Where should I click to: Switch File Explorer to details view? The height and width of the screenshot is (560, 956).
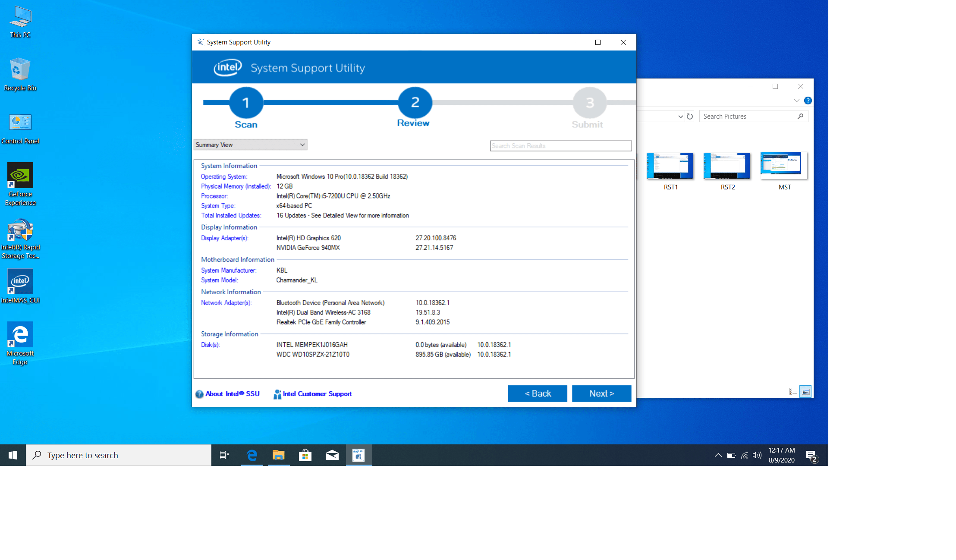pos(793,391)
